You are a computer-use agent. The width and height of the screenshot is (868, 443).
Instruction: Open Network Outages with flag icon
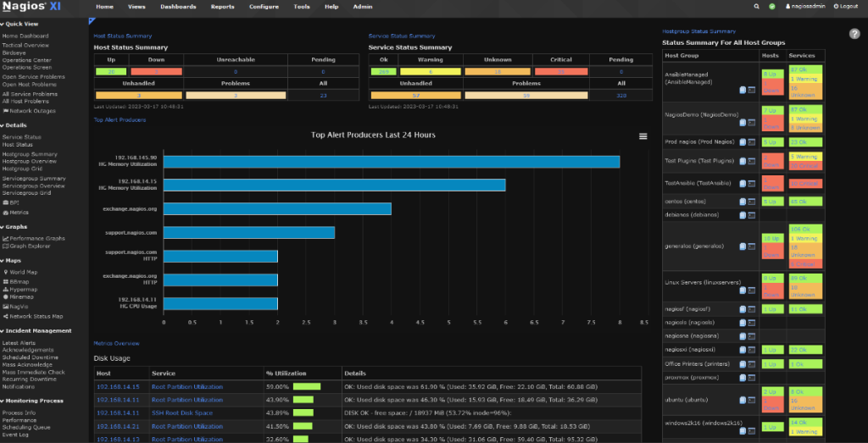point(29,111)
